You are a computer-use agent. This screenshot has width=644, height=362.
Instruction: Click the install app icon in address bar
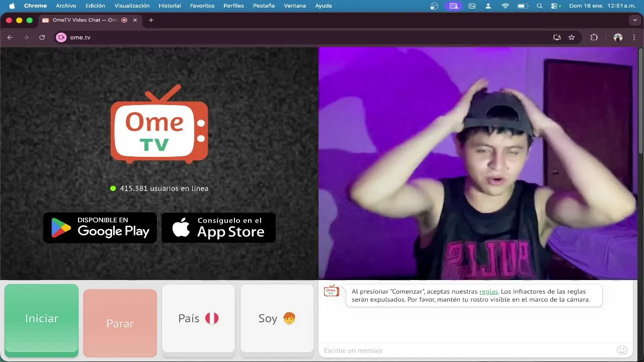click(x=557, y=37)
